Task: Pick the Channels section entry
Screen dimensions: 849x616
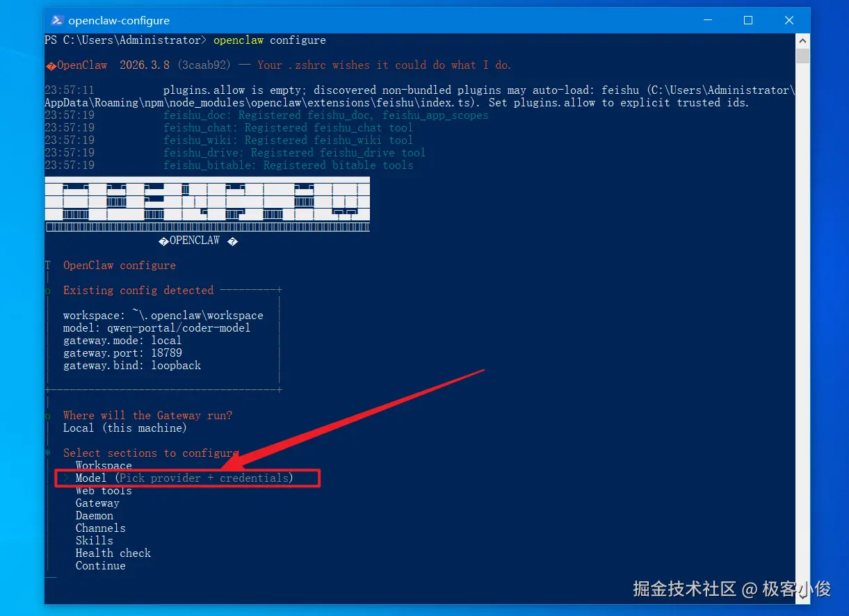Action: pos(101,528)
